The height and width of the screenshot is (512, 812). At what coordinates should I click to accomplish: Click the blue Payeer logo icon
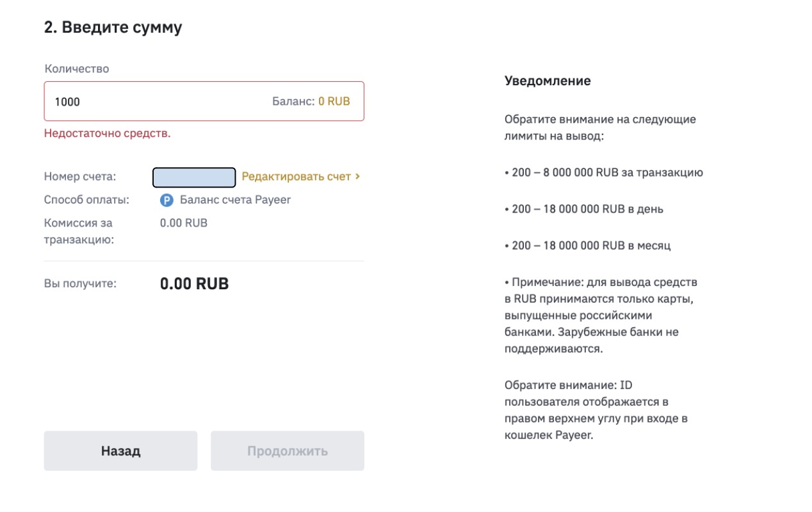pos(166,200)
